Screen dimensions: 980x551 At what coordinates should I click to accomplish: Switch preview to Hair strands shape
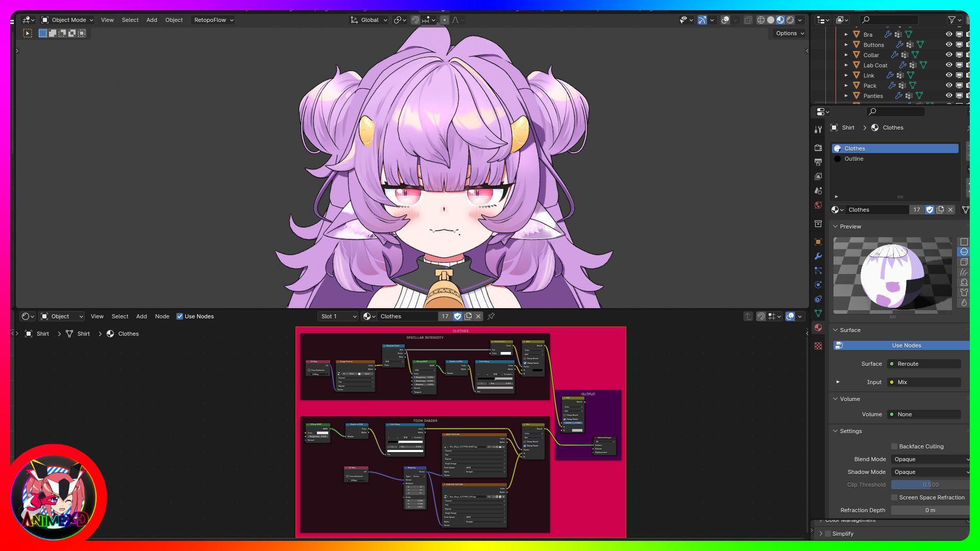[x=964, y=272]
